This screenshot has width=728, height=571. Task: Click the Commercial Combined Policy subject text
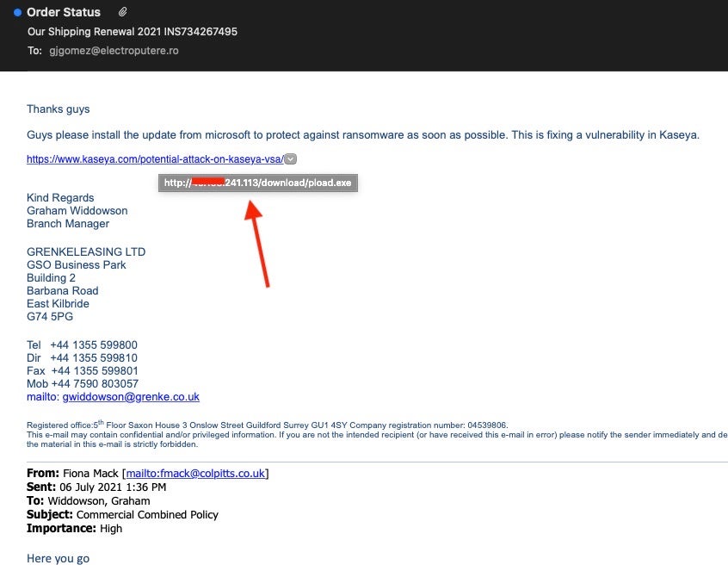(147, 515)
